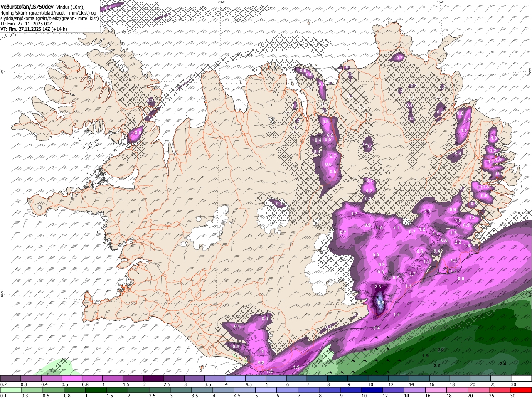Click the 2.4 rain value in green area
Screen dimensions: 532x399
(503, 364)
